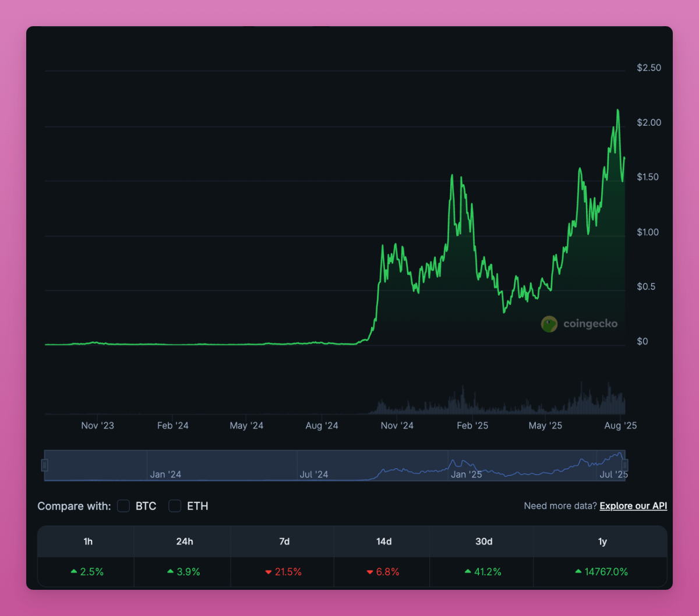The width and height of the screenshot is (699, 616).
Task: Enable the ETH comparison checkbox
Action: pyautogui.click(x=175, y=506)
